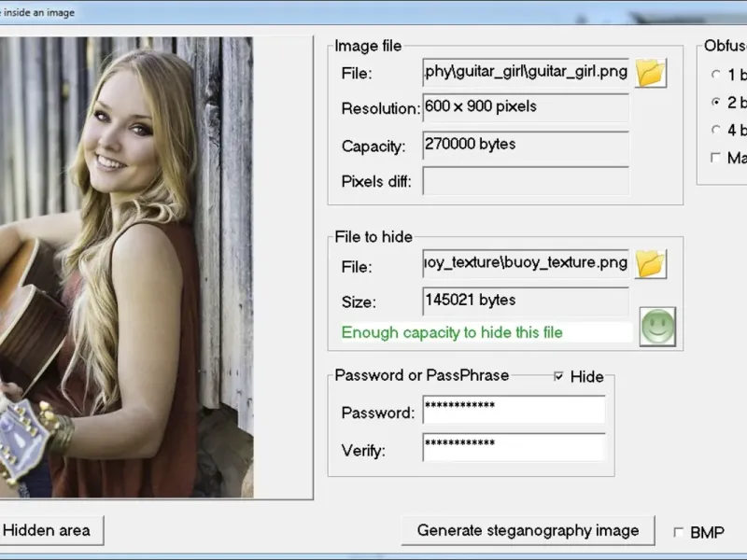Screen dimensions: 747x560
Task: Uncheck the Hide password checkbox
Action: point(558,377)
